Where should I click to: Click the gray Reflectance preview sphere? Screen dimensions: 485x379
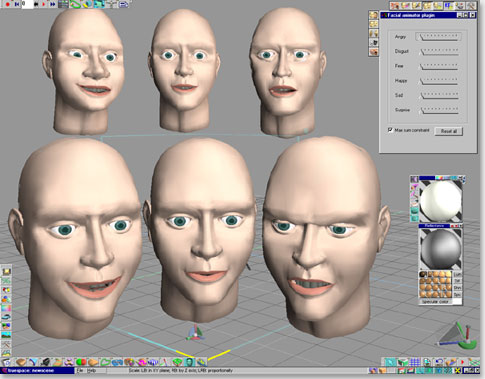[441, 248]
